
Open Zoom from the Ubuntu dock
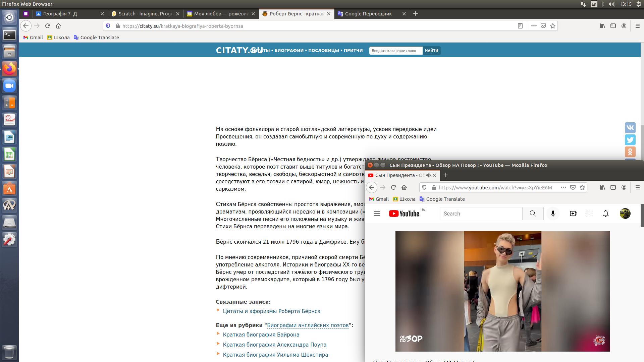click(9, 86)
